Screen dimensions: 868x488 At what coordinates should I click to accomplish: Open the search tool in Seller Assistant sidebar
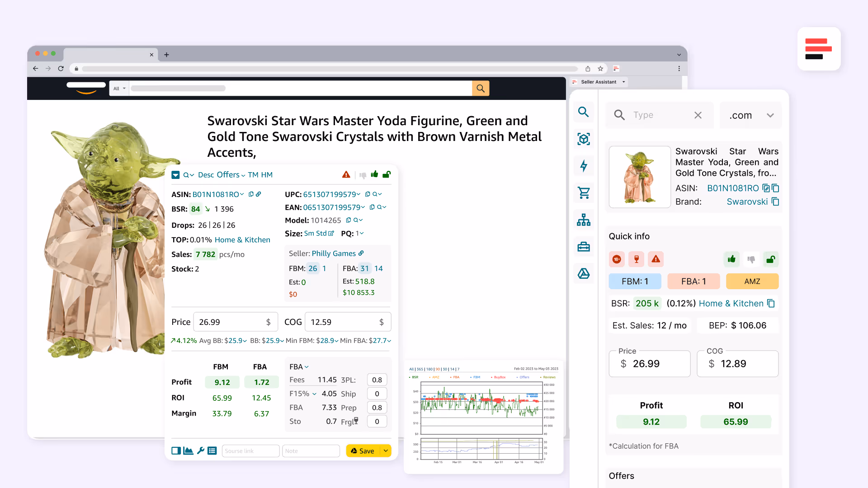[x=584, y=112]
